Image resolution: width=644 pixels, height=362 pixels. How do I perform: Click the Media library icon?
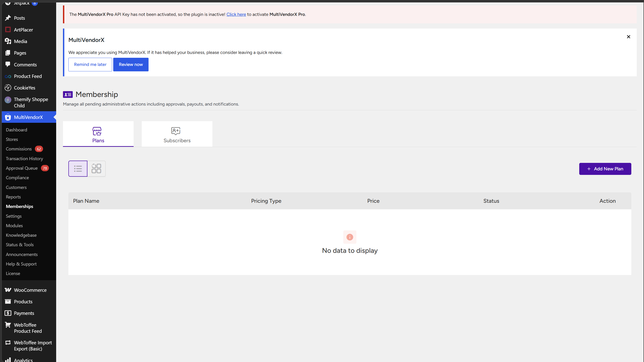click(8, 41)
